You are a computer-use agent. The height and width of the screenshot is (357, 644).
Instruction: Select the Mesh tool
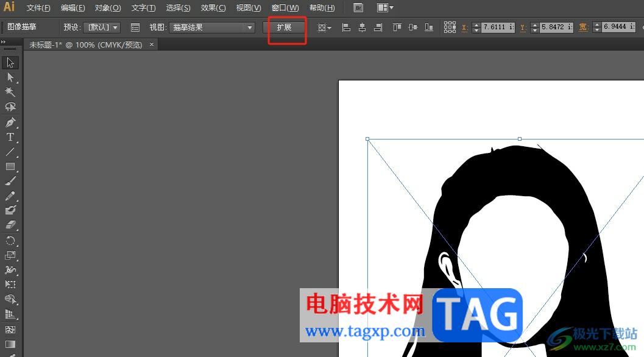[10, 330]
